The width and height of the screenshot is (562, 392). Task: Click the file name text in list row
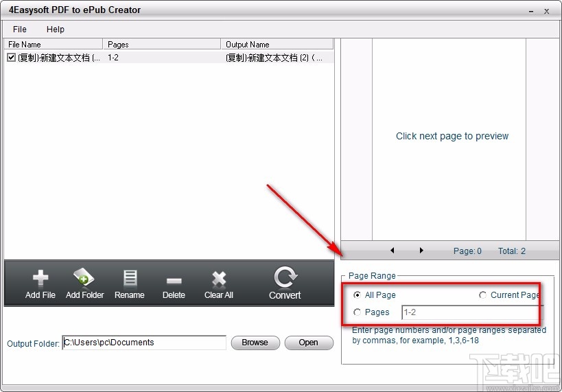[x=59, y=58]
